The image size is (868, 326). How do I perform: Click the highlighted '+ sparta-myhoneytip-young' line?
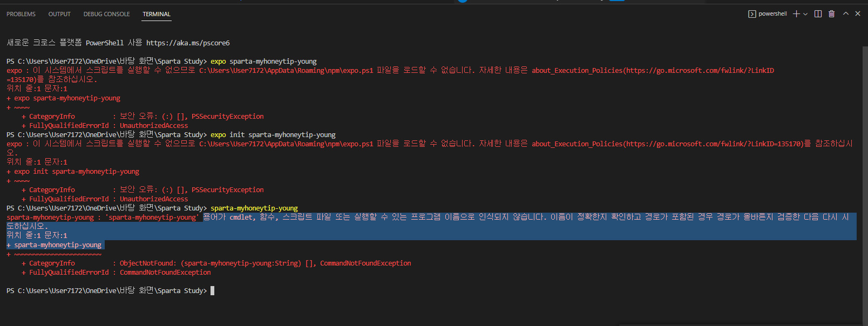pyautogui.click(x=54, y=245)
